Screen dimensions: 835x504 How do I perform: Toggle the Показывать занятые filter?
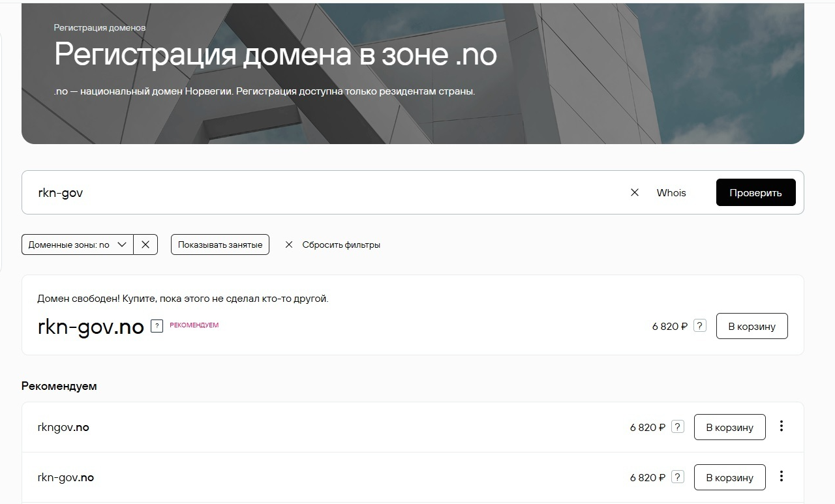(x=220, y=245)
